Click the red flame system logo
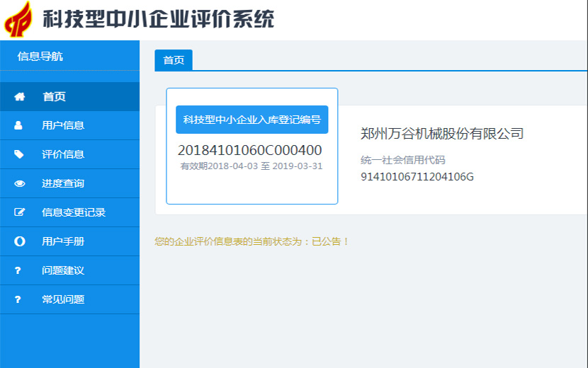The width and height of the screenshot is (588, 368). pyautogui.click(x=19, y=19)
